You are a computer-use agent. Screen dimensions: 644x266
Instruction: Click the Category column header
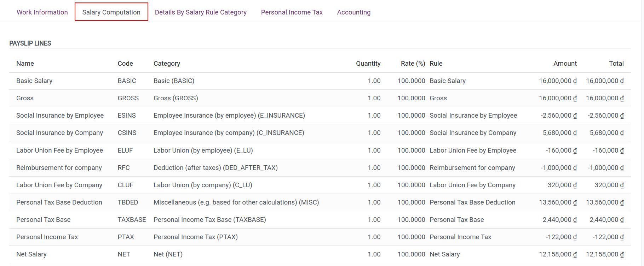167,64
